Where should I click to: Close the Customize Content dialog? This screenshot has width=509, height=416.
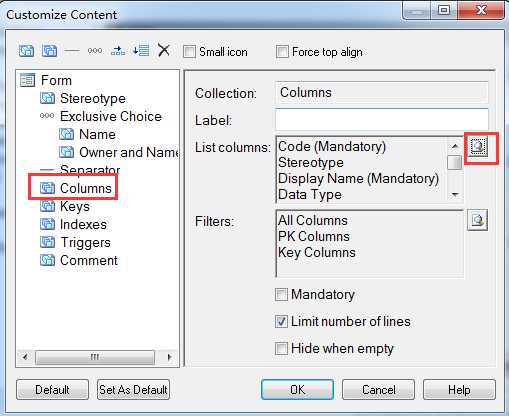click(482, 10)
